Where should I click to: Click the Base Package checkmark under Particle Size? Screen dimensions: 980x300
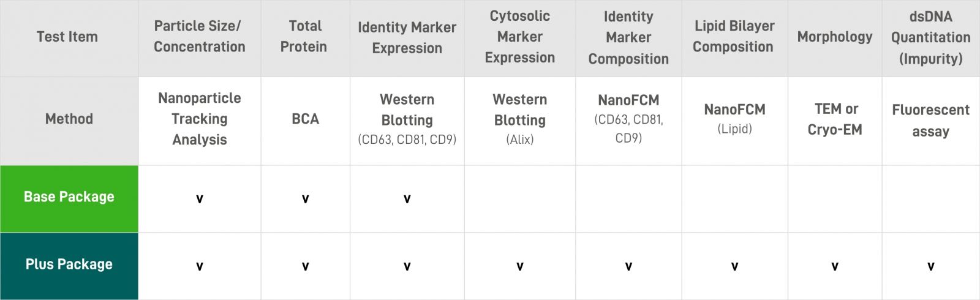[x=200, y=199]
